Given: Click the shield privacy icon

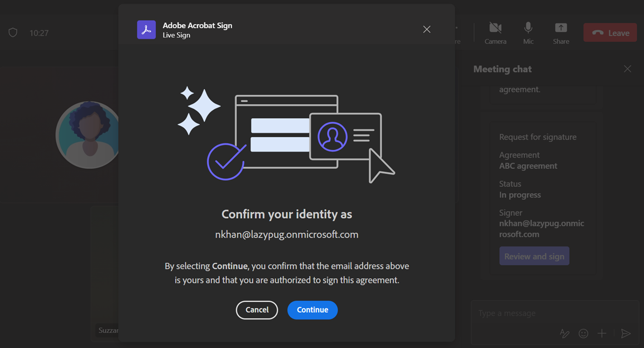Looking at the screenshot, I should click(13, 32).
